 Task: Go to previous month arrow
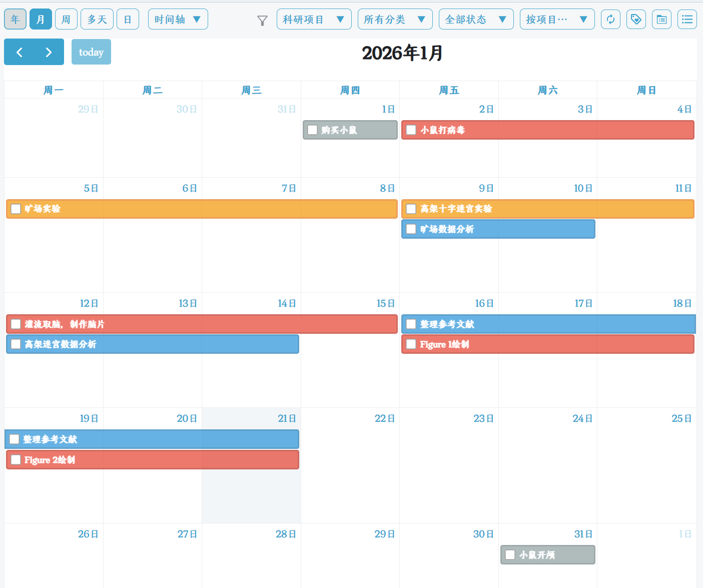(x=20, y=52)
